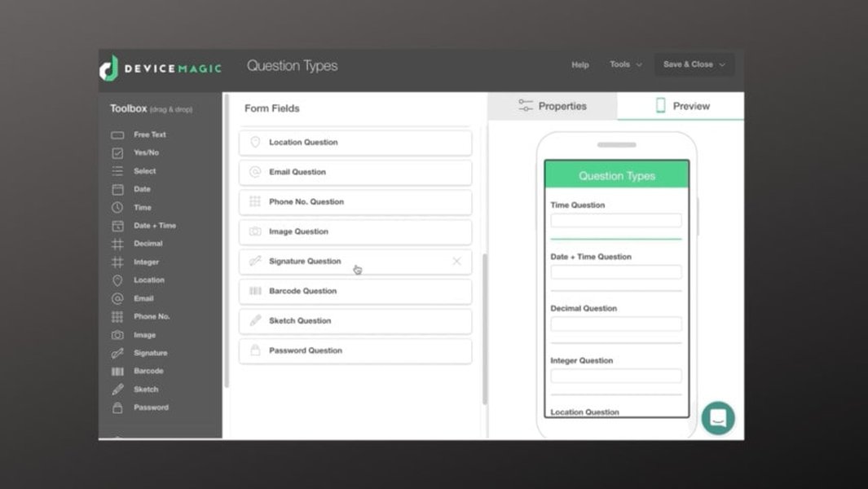Click the Toolbox Integer label
868x489 pixels.
(146, 262)
